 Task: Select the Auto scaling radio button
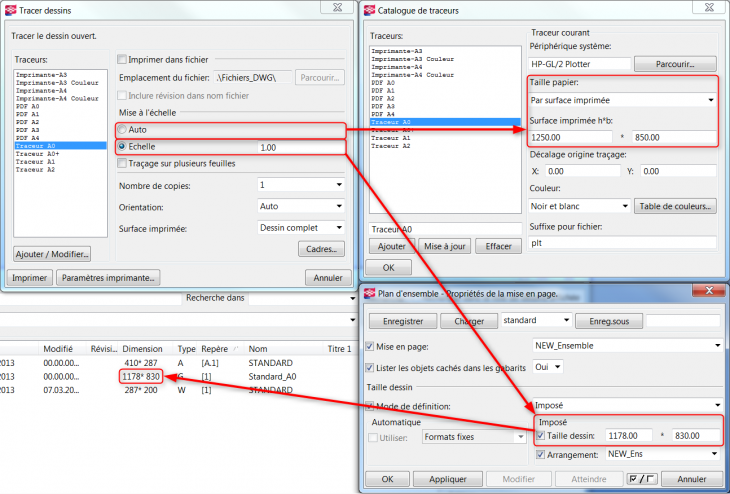122,129
